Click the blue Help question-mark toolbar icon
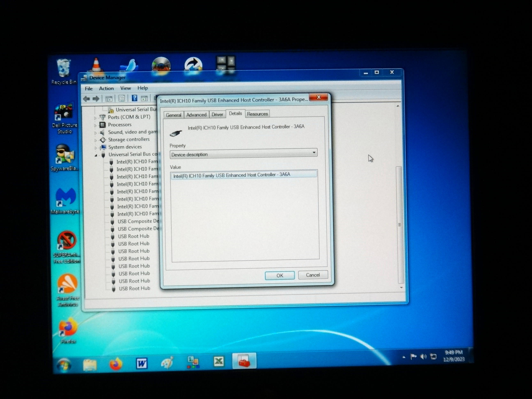 tap(134, 98)
